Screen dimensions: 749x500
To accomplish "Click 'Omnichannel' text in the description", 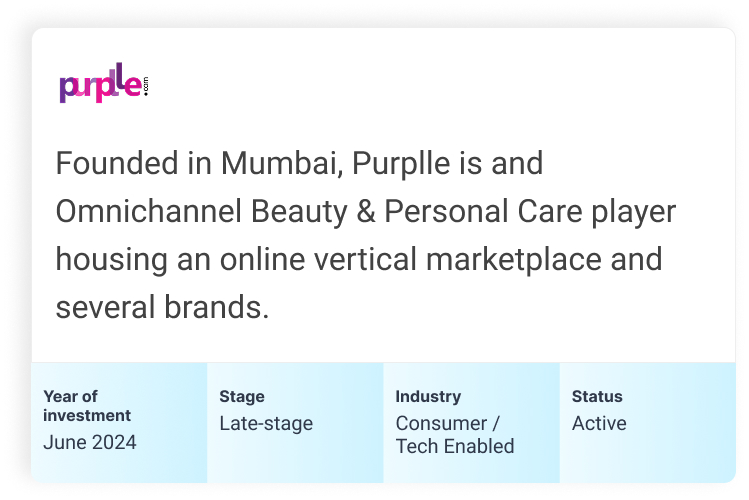I will tap(149, 212).
